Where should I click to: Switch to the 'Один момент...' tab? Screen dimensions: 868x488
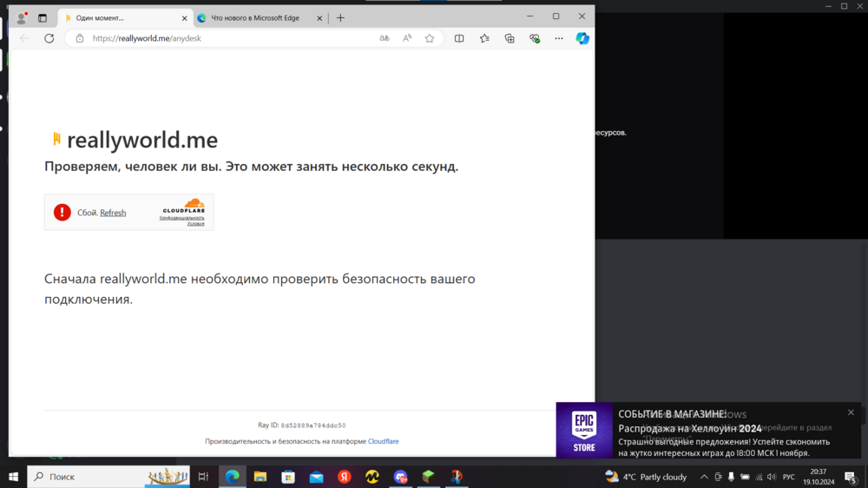pos(125,18)
